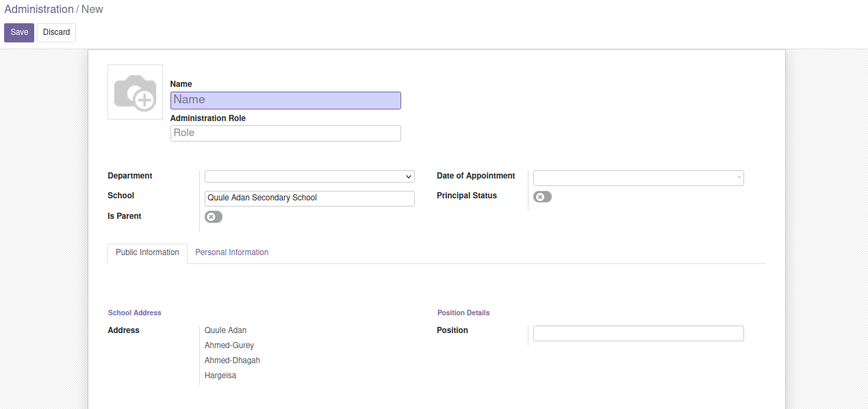Select the Public Information tab
This screenshot has height=409, width=868.
(x=147, y=252)
